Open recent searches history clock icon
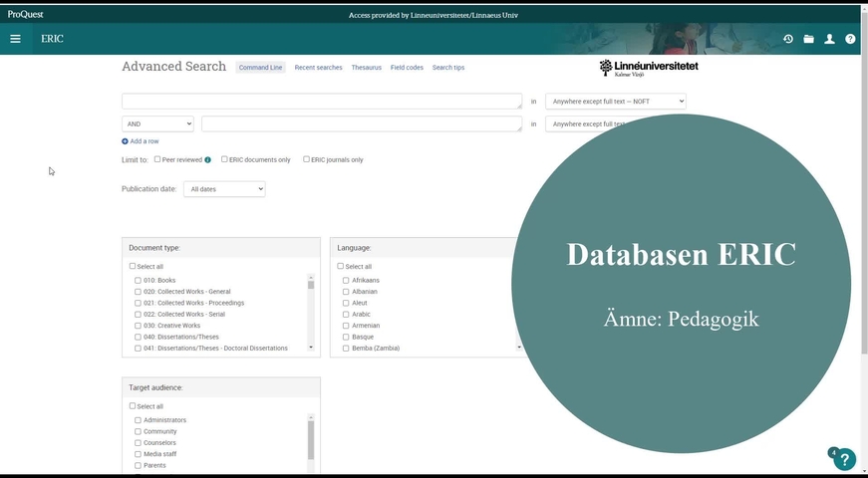 click(x=788, y=39)
